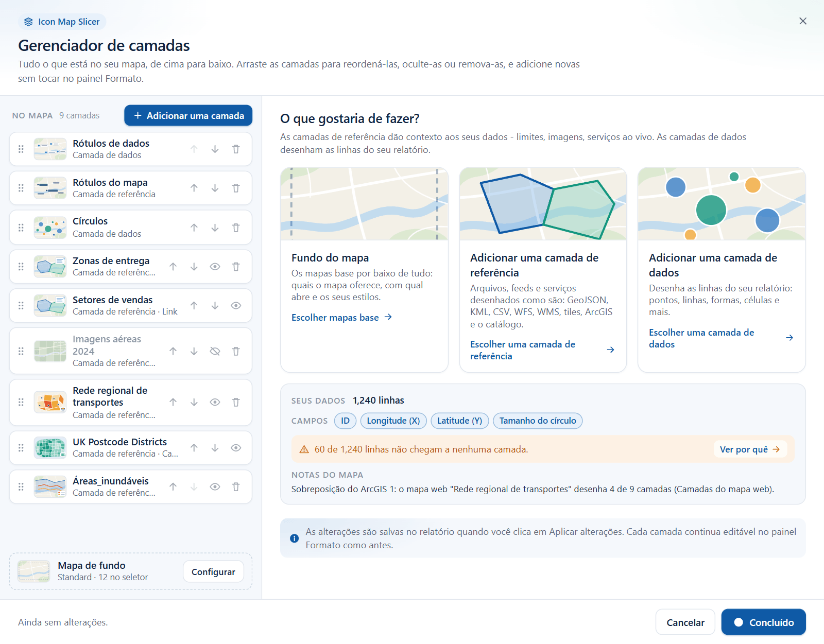Toggle visibility of Rede regional de transportes

(215, 403)
